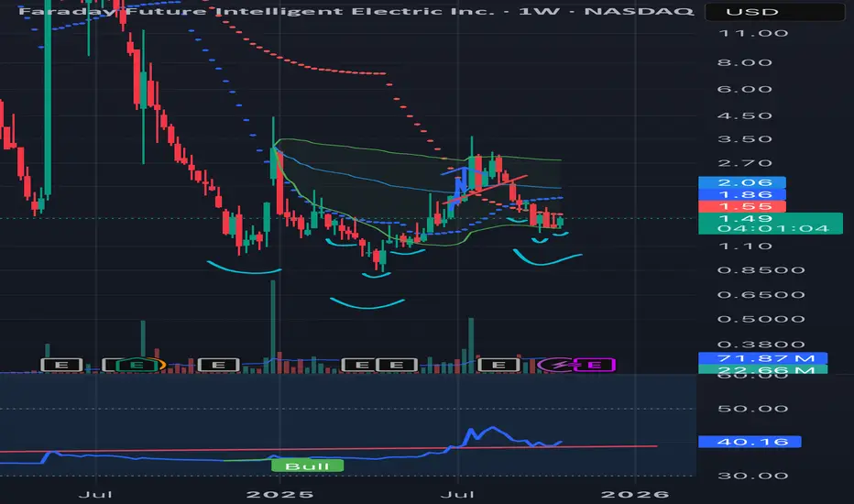Click the 0.5000 price axis label
Viewport: 854px width, 504px height.
(x=761, y=319)
